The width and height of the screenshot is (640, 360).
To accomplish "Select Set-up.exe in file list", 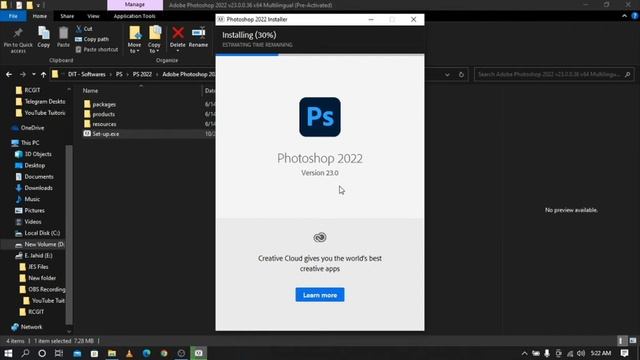I will tap(106, 134).
